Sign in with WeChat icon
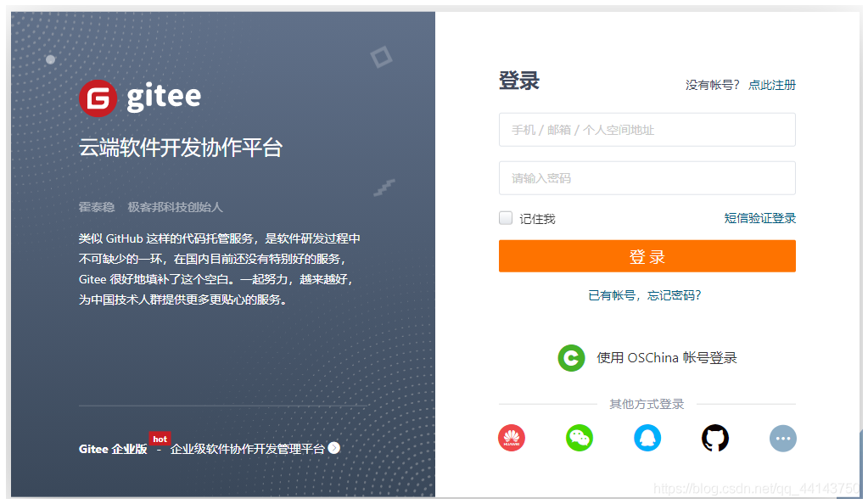The image size is (868, 504). pyautogui.click(x=579, y=438)
